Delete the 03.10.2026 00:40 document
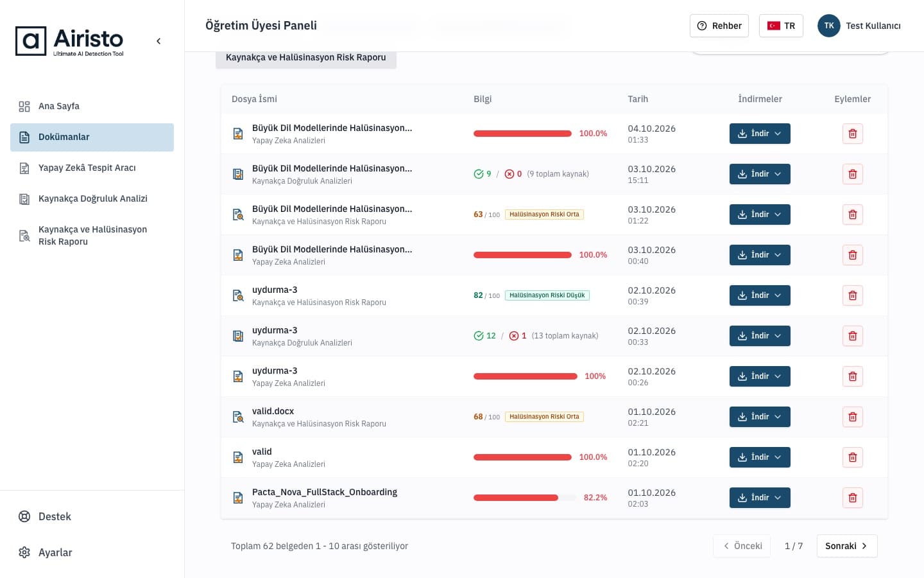The height and width of the screenshot is (578, 924). click(x=852, y=255)
